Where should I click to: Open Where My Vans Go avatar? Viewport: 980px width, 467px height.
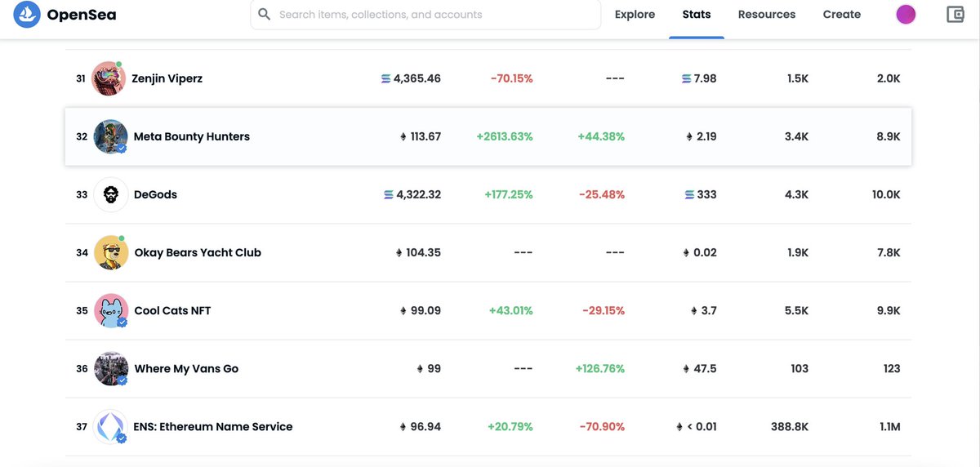tap(110, 368)
